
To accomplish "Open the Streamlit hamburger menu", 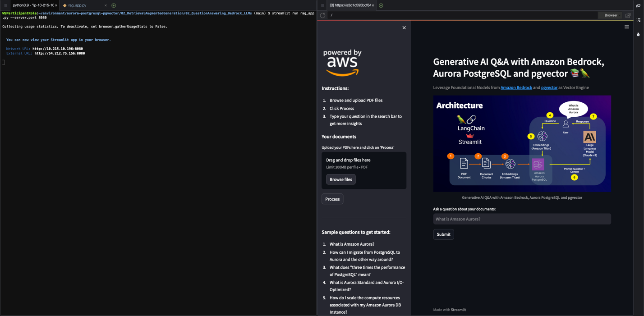I will click(x=626, y=27).
